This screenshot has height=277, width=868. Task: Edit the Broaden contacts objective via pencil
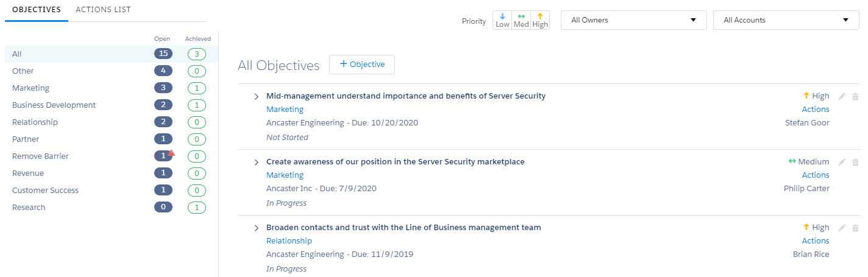(x=842, y=228)
